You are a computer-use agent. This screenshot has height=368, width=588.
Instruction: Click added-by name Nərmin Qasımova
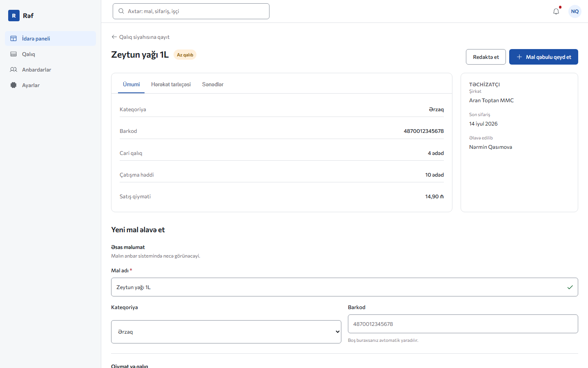[490, 147]
